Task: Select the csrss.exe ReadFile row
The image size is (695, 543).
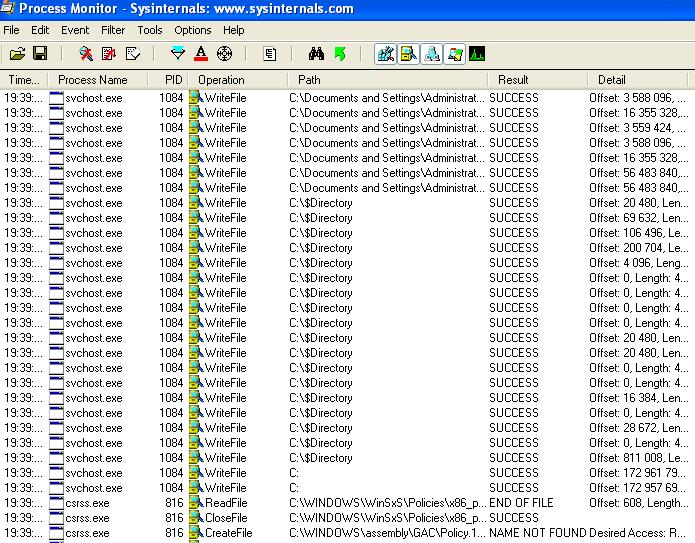Action: point(348,503)
